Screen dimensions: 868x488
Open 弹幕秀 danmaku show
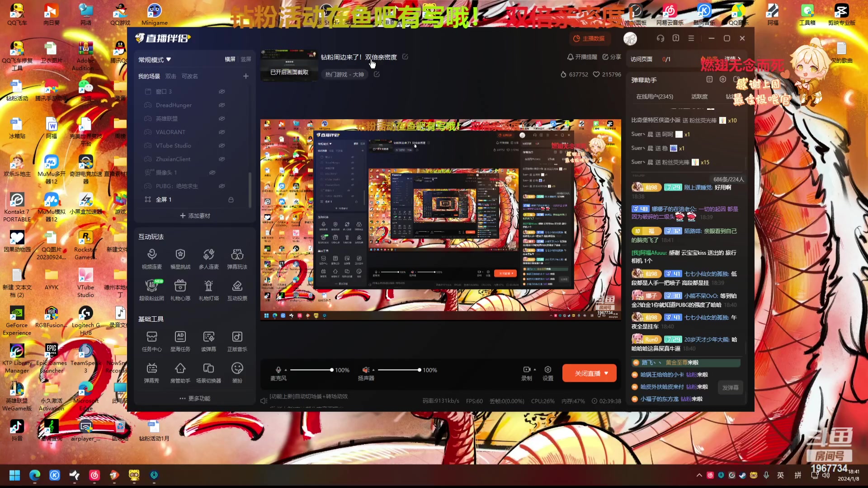pos(152,373)
